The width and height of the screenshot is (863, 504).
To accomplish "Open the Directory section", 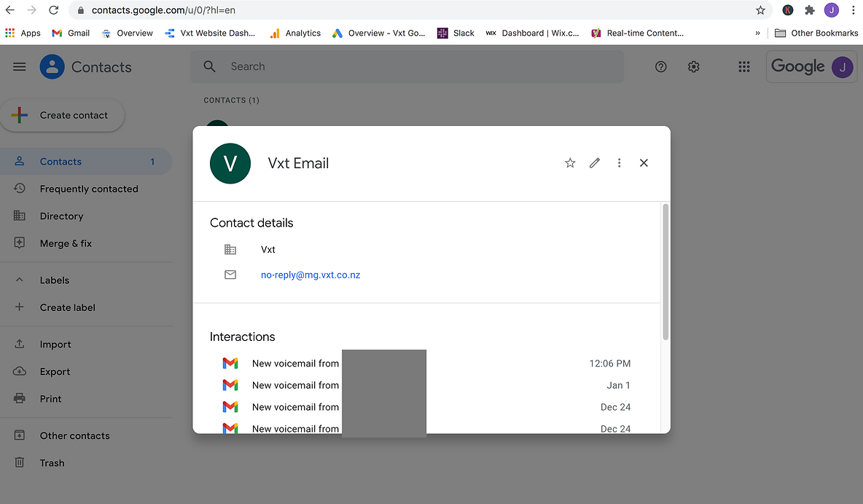I will coord(86,216).
